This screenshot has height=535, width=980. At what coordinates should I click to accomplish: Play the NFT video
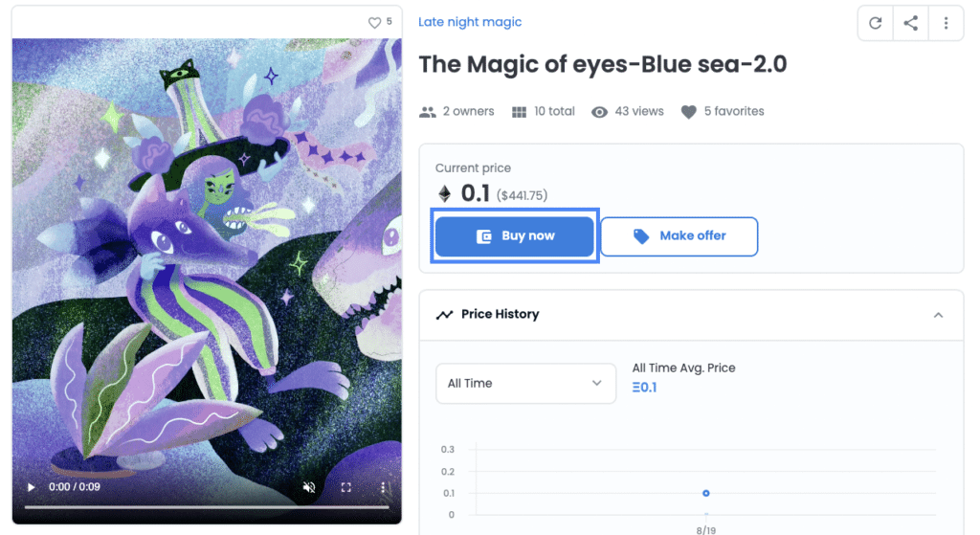[x=32, y=487]
